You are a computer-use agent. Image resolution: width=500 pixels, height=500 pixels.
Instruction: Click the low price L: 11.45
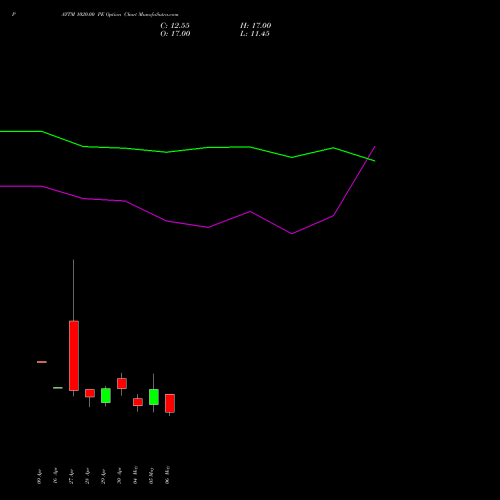click(255, 34)
